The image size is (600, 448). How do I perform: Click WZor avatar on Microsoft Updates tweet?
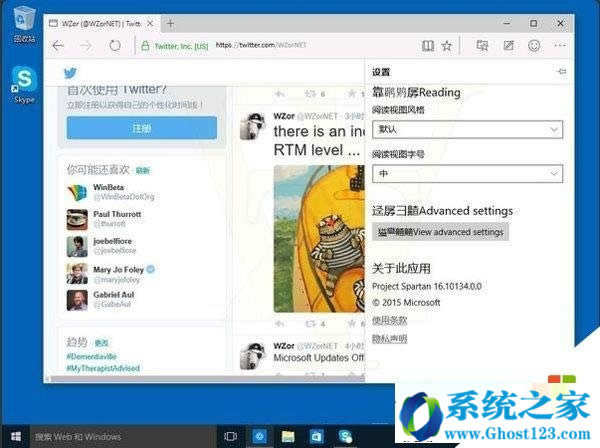[253, 356]
